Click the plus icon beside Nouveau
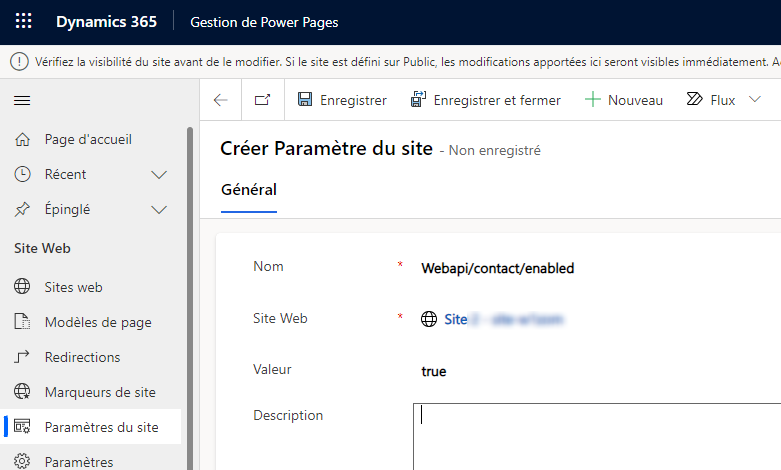 click(592, 100)
